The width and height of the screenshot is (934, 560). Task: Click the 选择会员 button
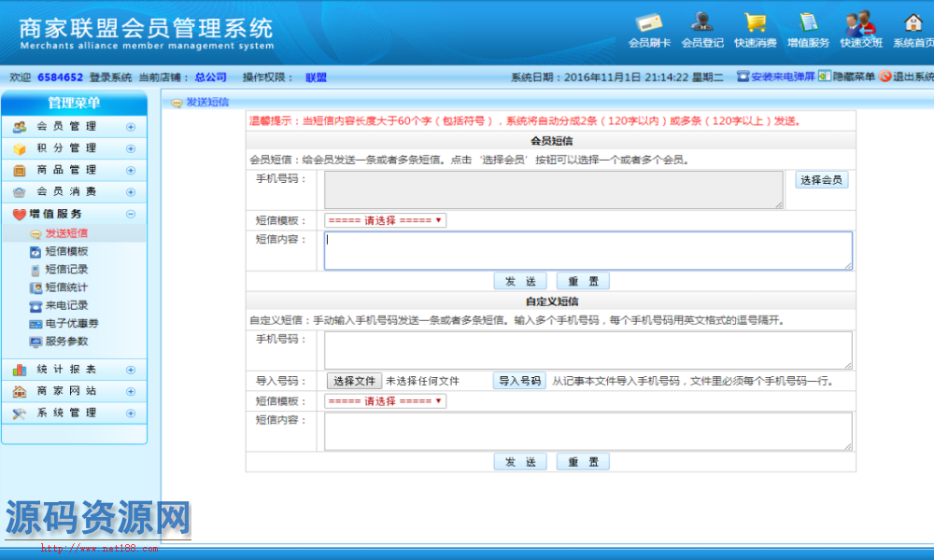(x=821, y=180)
